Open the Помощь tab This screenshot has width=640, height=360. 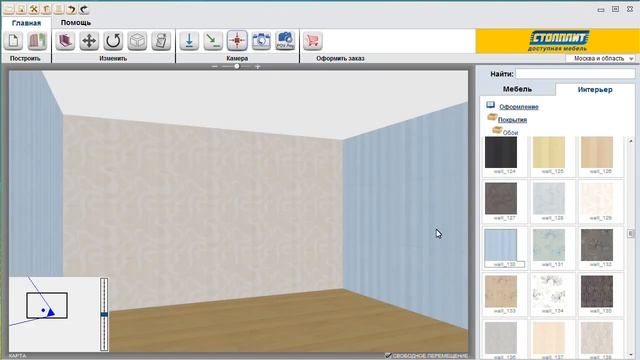(x=76, y=22)
